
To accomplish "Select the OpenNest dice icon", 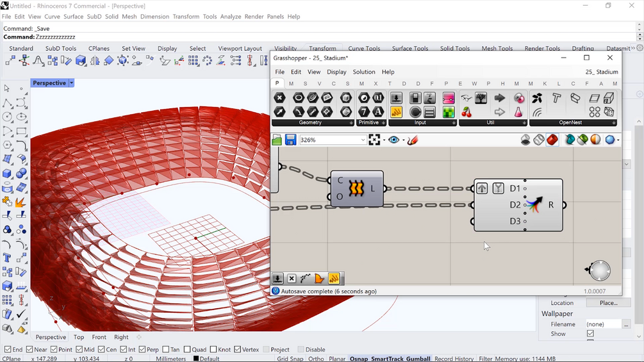I will [x=609, y=111].
